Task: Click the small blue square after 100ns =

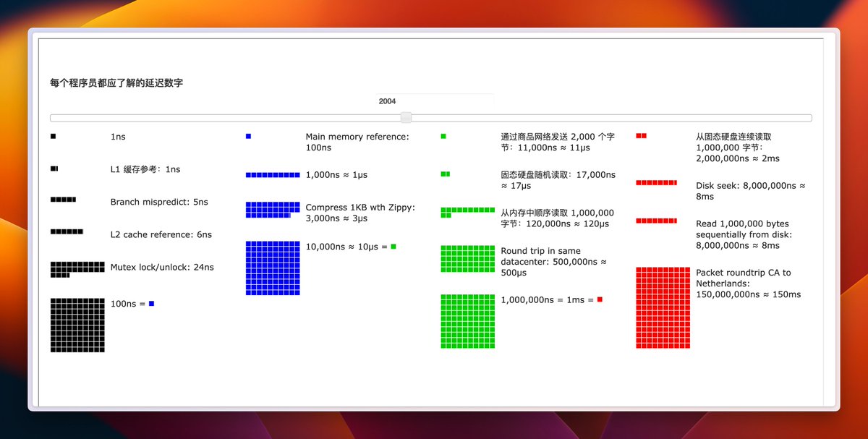Action: 151,304
